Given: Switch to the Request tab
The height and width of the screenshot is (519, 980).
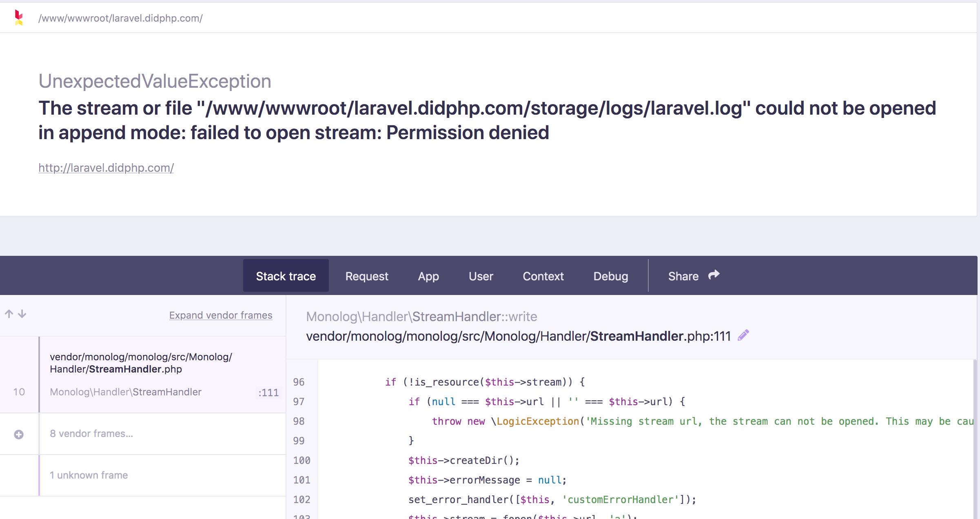Looking at the screenshot, I should pyautogui.click(x=367, y=276).
